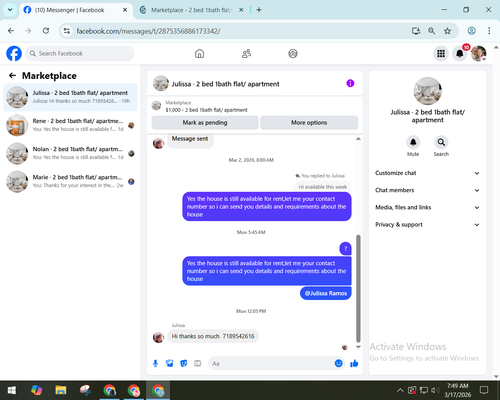Click the @Julissa Ramos mention
500x400 pixels.
[x=326, y=293]
